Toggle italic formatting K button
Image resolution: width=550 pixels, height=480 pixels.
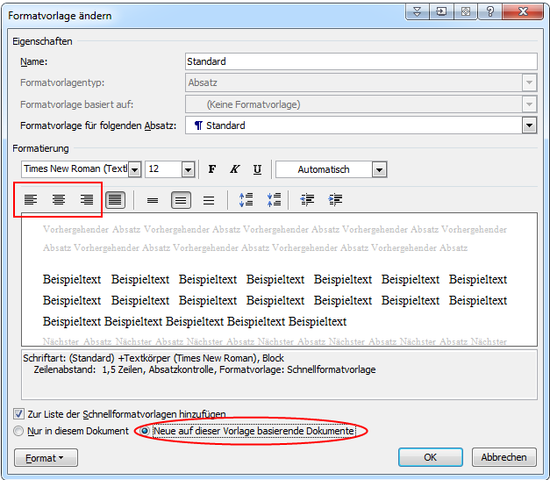coord(235,169)
